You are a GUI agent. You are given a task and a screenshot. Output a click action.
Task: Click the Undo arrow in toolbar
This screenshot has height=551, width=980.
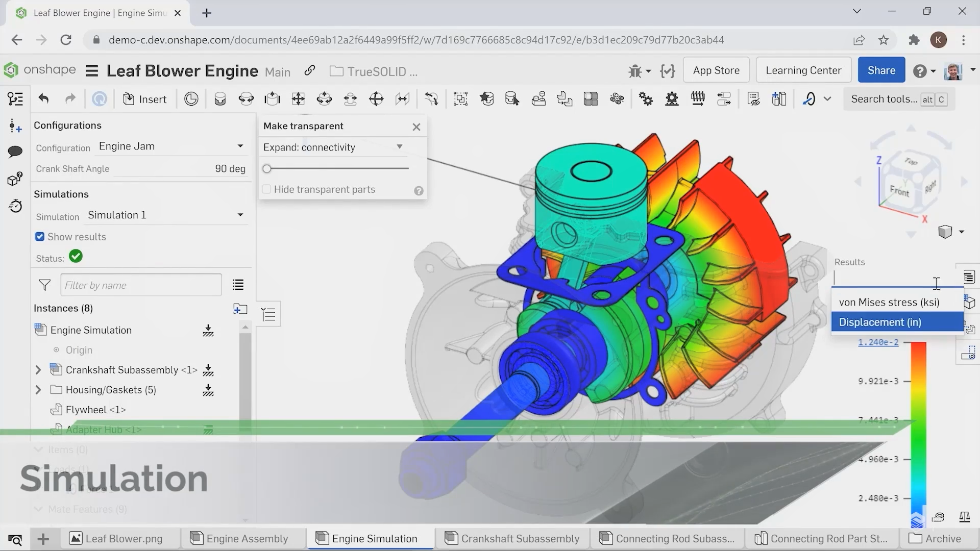pyautogui.click(x=43, y=99)
